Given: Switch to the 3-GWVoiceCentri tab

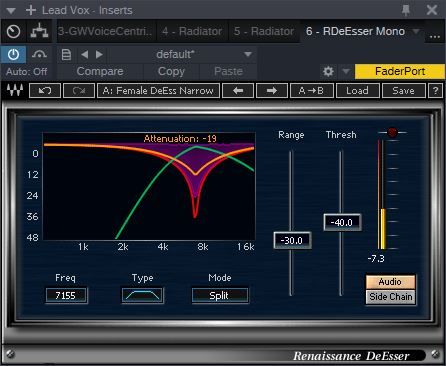Looking at the screenshot, I should point(105,31).
